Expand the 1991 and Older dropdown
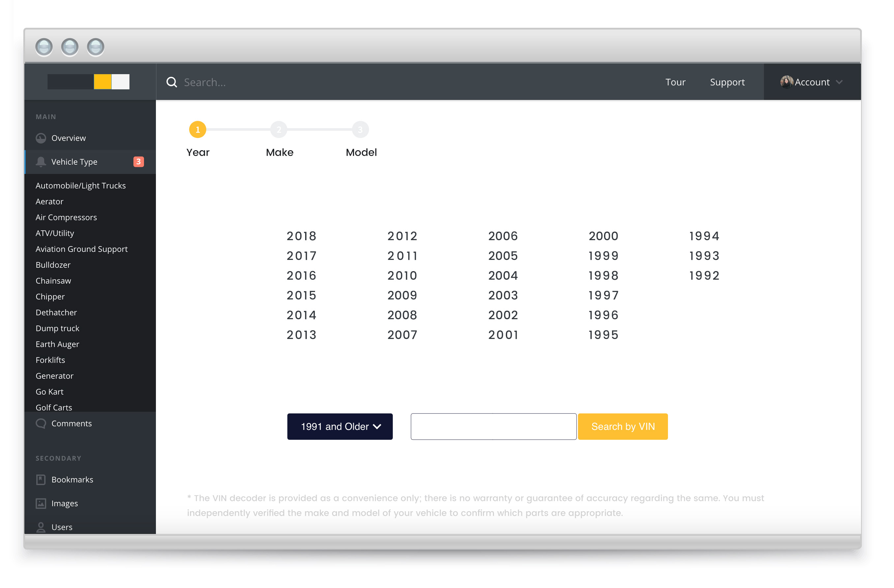 pos(340,426)
